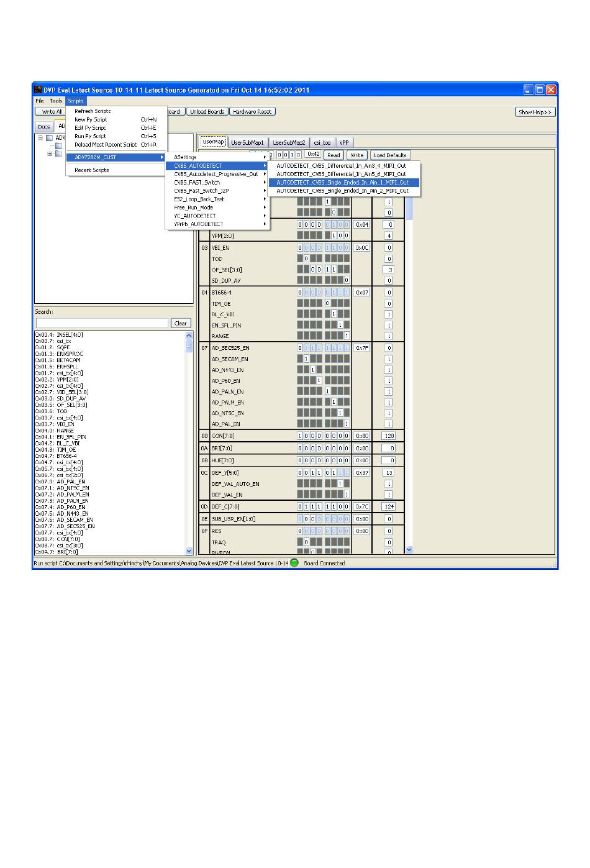This screenshot has width=590, height=868.
Task: Run AUTODETECT_CVBS_Single_Ended_In_Ain_2_MIPI_Out script
Action: [x=345, y=191]
